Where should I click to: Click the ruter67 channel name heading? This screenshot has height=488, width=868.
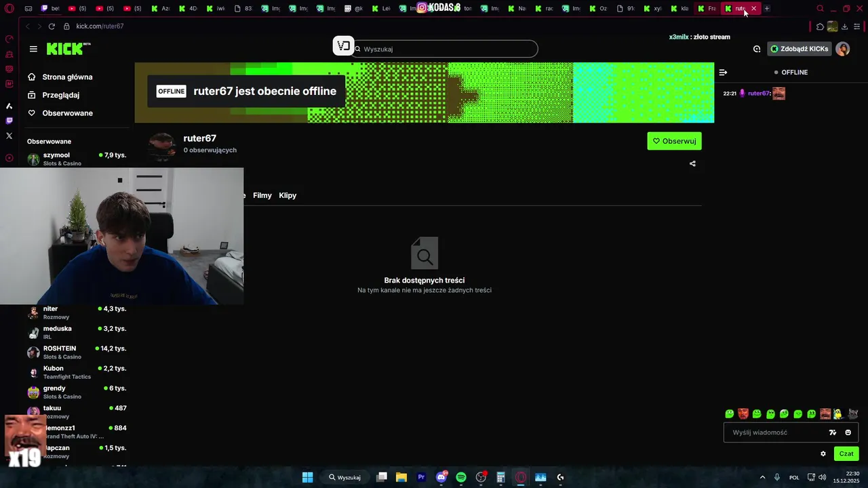(x=200, y=138)
